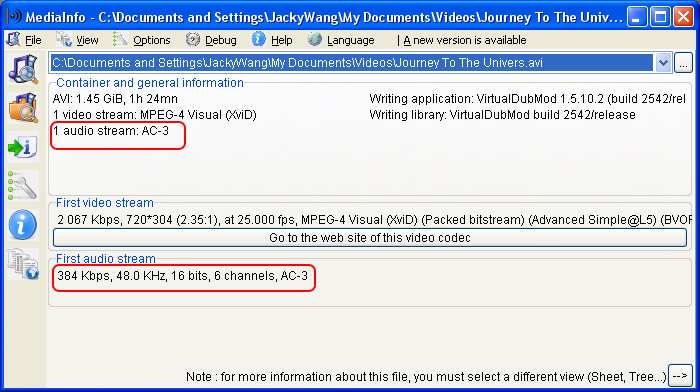Click 'AVI: 1.45 GiB, 1h 24mn' text

115,99
